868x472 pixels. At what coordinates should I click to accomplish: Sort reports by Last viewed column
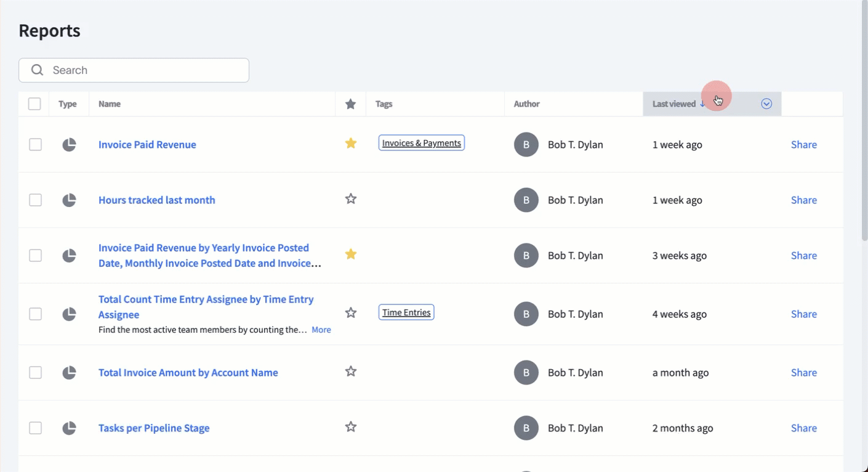click(x=674, y=104)
